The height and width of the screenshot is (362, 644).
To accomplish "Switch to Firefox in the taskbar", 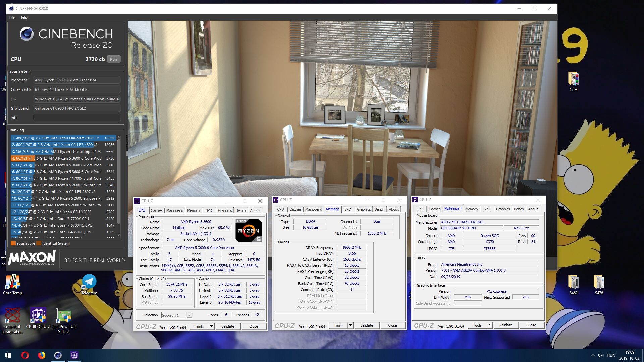I will click(42, 355).
